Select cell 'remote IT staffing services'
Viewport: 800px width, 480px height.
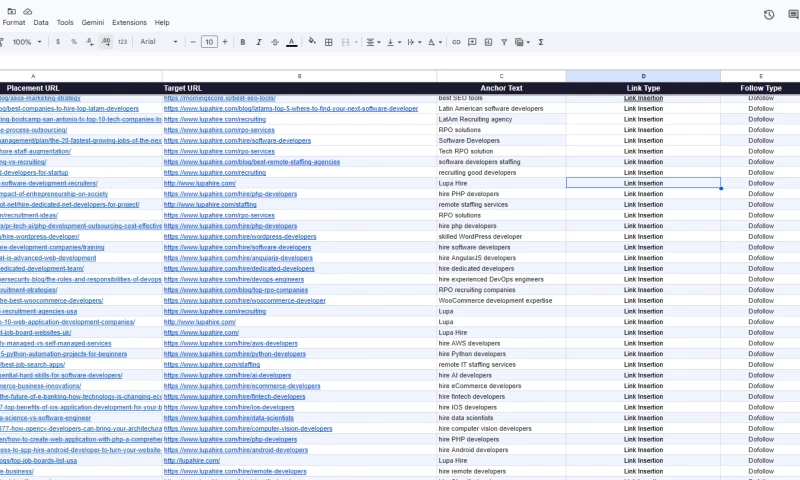502,365
